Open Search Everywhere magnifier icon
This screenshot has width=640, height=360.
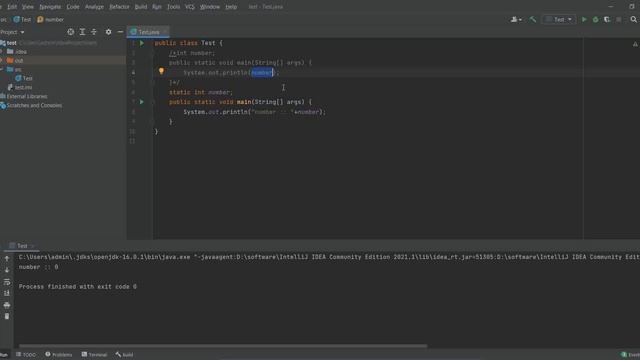point(633,19)
